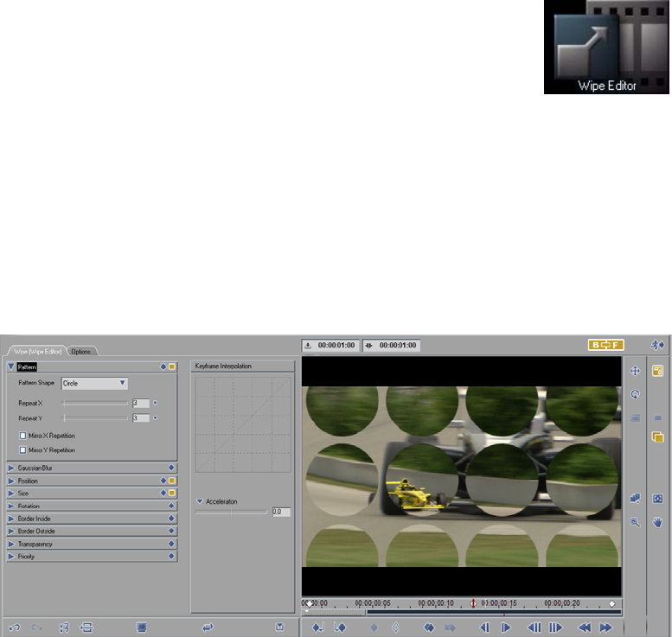
Task: Select the move position tool
Action: (635, 371)
